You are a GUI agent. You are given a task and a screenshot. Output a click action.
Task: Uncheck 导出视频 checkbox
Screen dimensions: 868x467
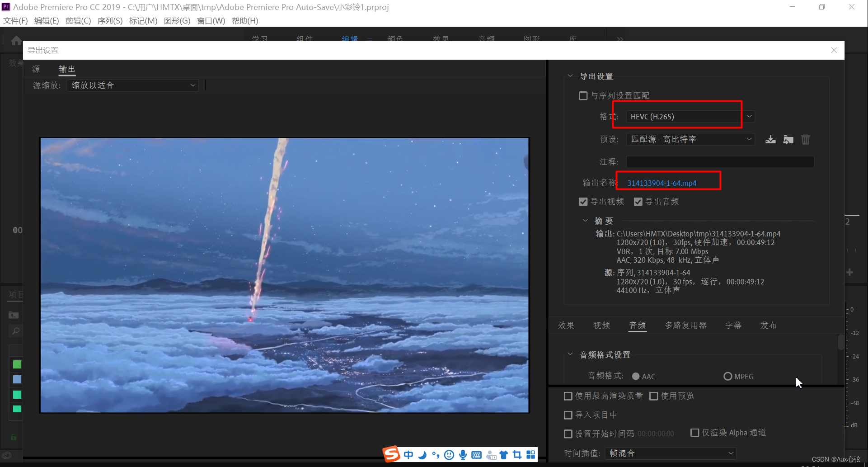click(x=583, y=202)
